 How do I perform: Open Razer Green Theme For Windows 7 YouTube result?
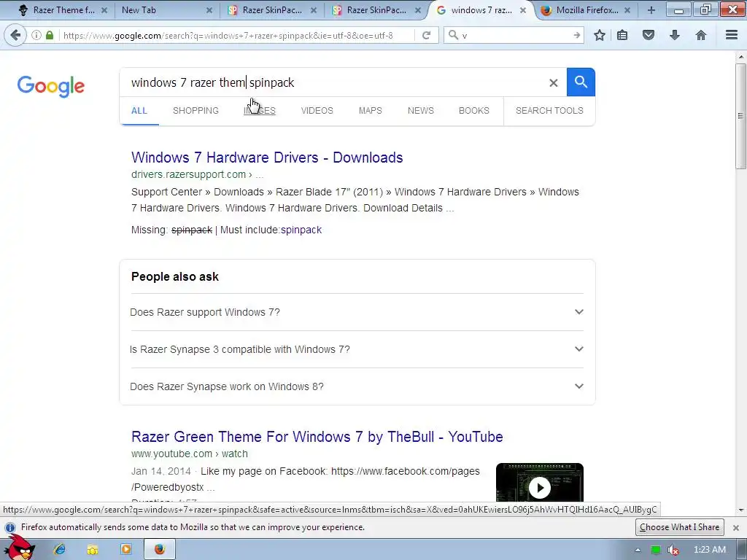click(317, 437)
